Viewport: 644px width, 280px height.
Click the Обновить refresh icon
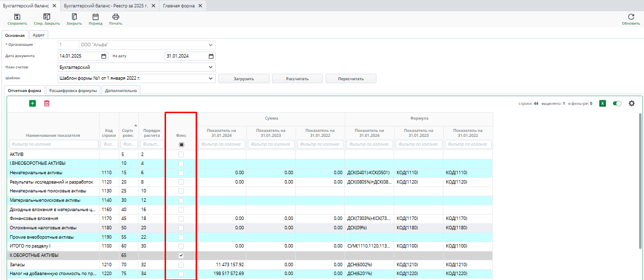pyautogui.click(x=631, y=17)
